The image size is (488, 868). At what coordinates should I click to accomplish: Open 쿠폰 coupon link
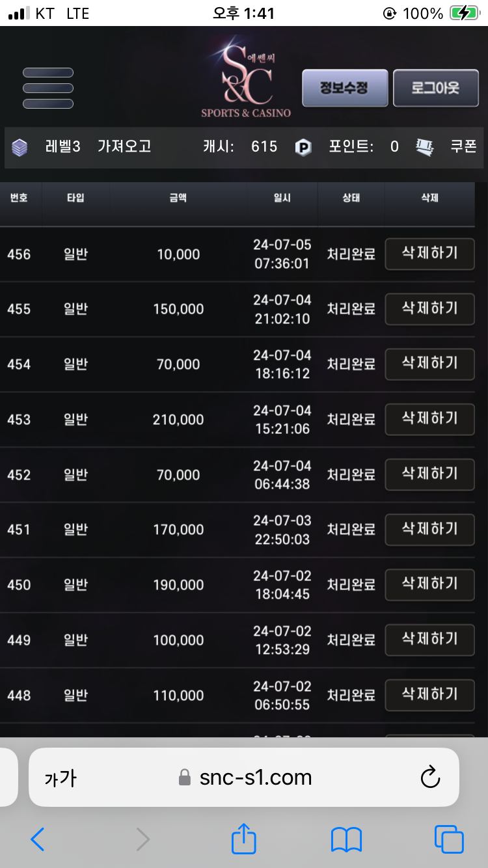[x=463, y=147]
